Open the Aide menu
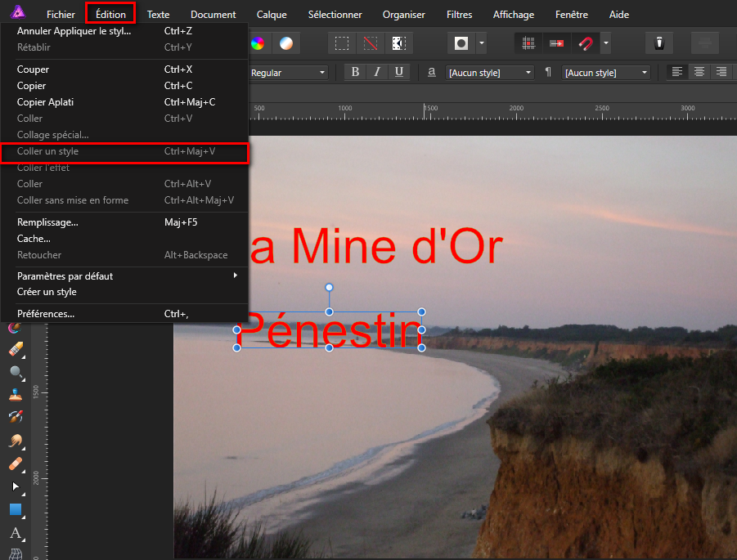This screenshot has width=737, height=560. tap(619, 15)
